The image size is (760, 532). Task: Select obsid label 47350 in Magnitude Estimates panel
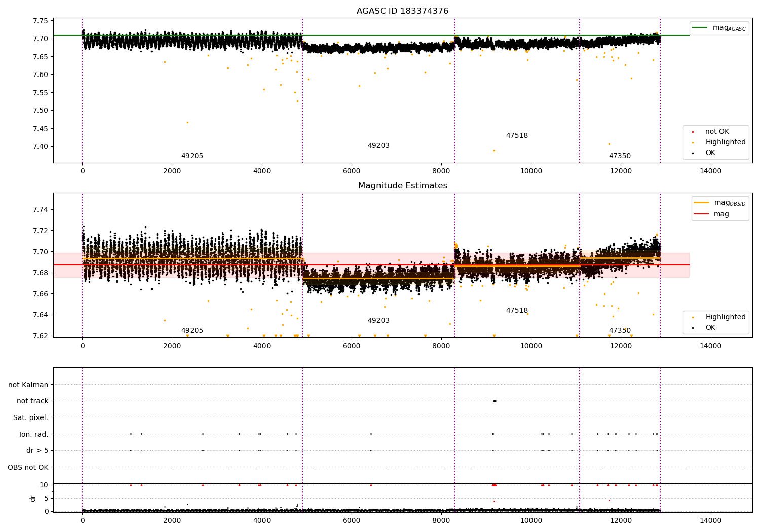tap(620, 331)
